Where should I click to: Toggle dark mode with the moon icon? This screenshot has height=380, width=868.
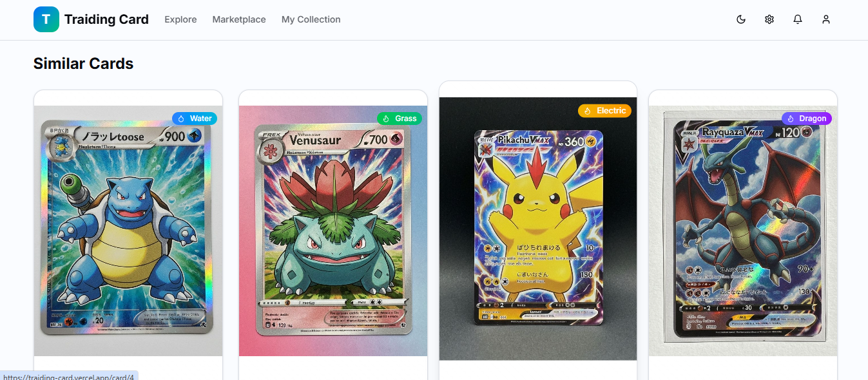pyautogui.click(x=741, y=19)
